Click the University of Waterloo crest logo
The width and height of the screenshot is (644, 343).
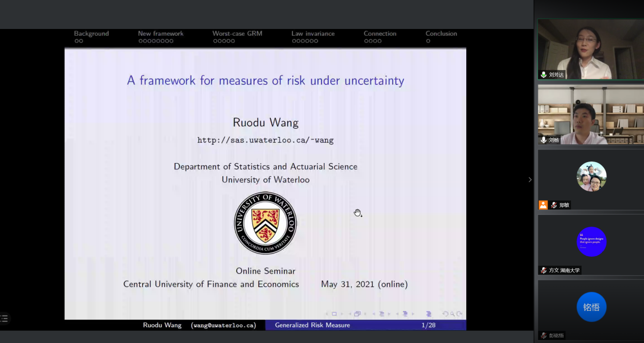pyautogui.click(x=265, y=223)
